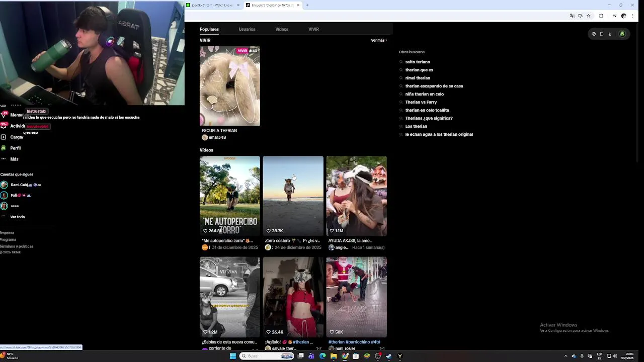
Task: Click the download app icon in header pill
Action: click(610, 34)
